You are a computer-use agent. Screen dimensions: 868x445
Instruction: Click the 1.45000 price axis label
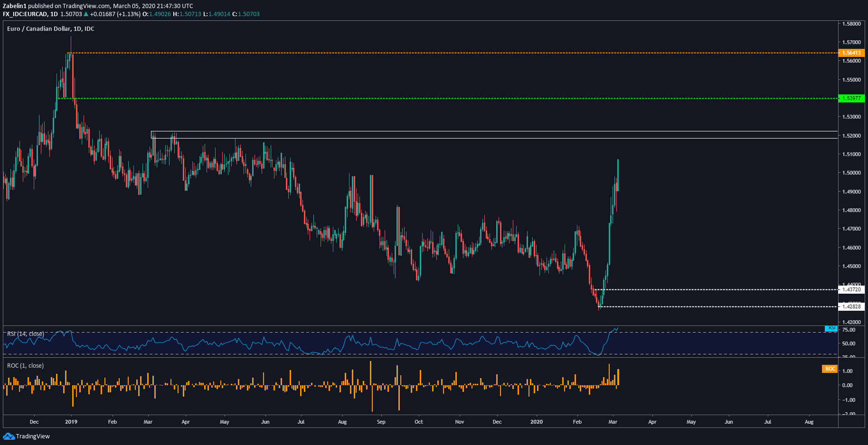click(851, 266)
